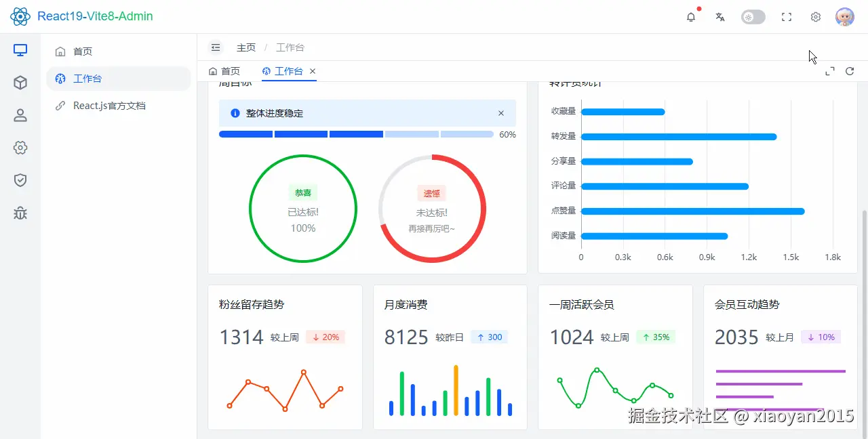Click the green 35% increase tag

pos(656,337)
